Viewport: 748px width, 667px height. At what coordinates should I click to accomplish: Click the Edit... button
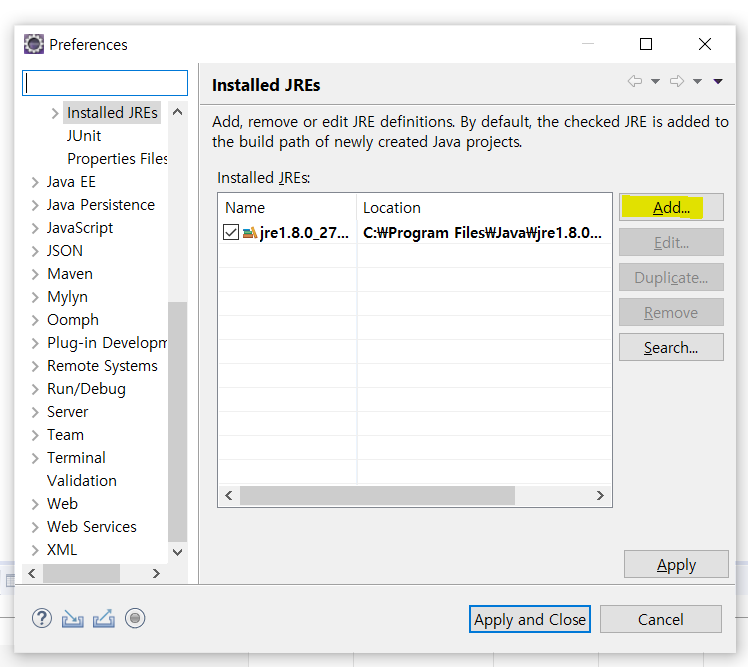(x=671, y=242)
